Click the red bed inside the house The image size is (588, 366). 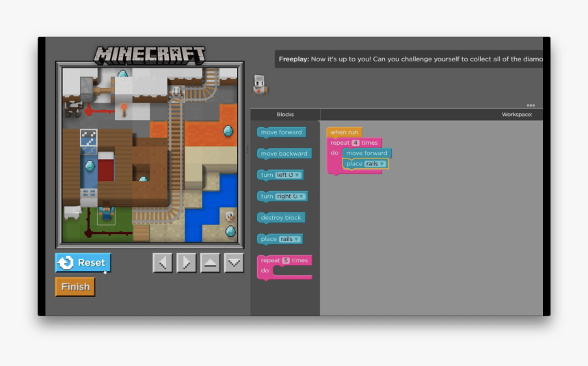pos(106,167)
